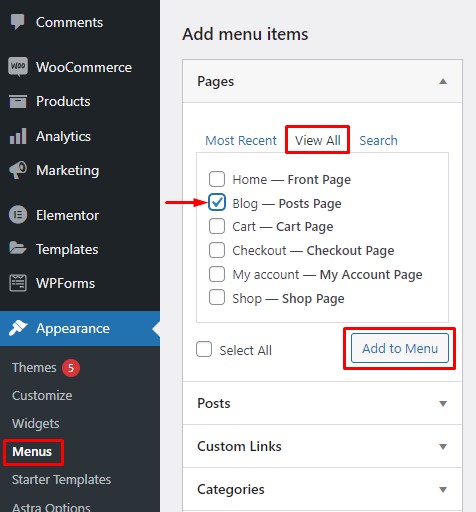This screenshot has height=512, width=476.
Task: Click the Marketing megaphone icon
Action: (x=18, y=170)
